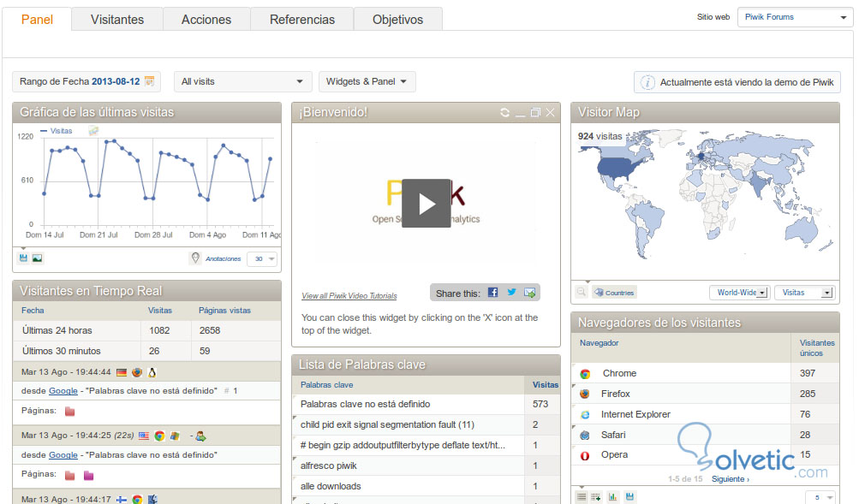Viewport: 859px width, 504px height.
Task: Select table with more metrics icon under Navegadores
Action: click(596, 497)
